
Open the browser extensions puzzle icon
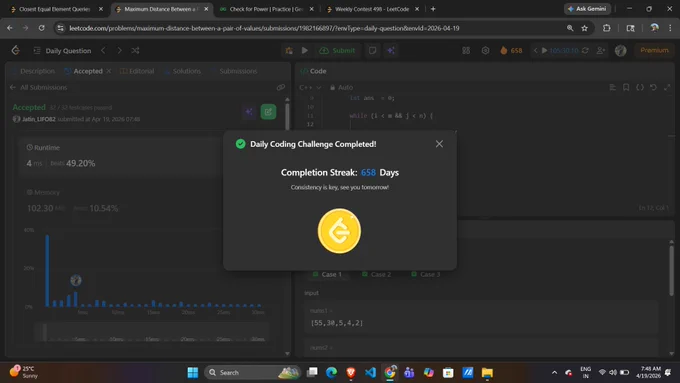(607, 28)
